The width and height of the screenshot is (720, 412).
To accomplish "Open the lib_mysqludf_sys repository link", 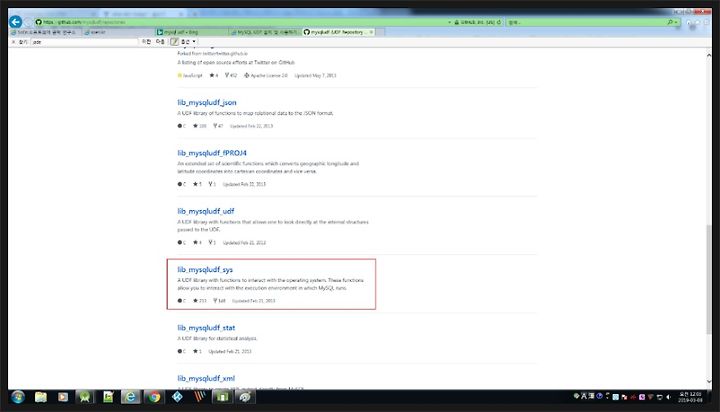I will [x=205, y=270].
